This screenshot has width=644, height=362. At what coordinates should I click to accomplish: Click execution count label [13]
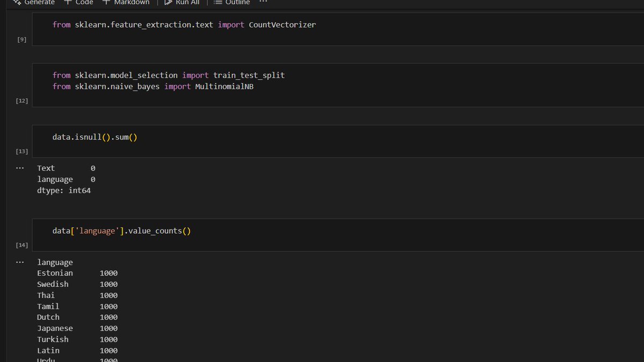(x=21, y=151)
